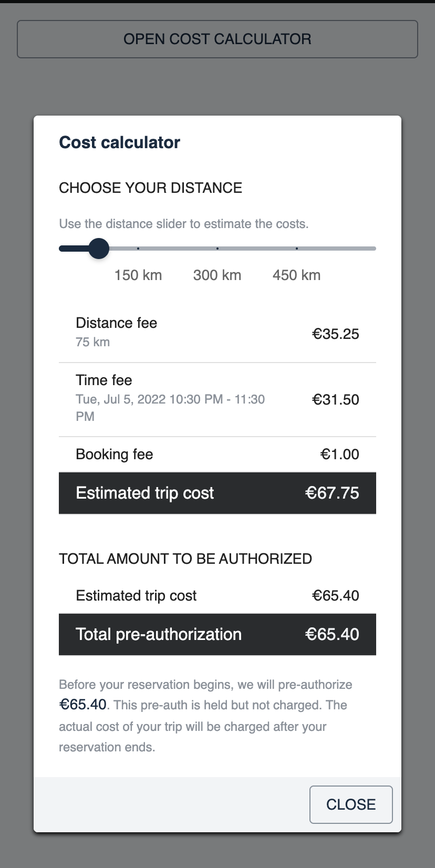
Task: Click the 450 km label
Action: [x=297, y=275]
